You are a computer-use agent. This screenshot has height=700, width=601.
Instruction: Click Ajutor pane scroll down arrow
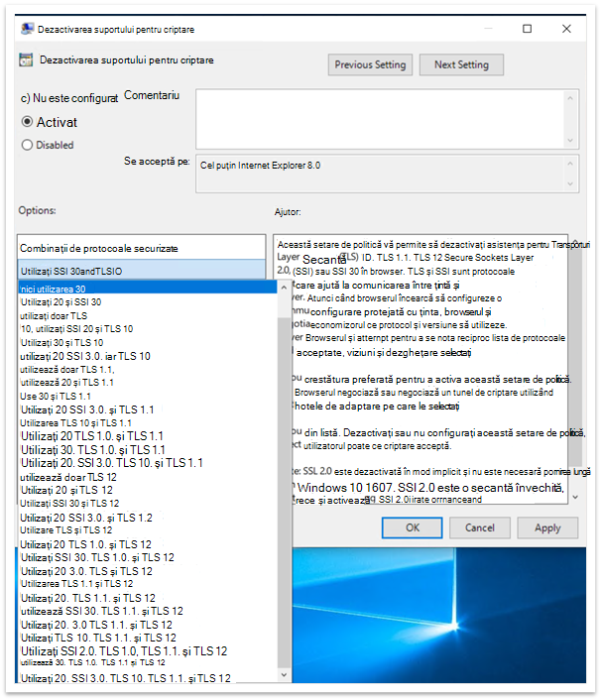pos(575,497)
